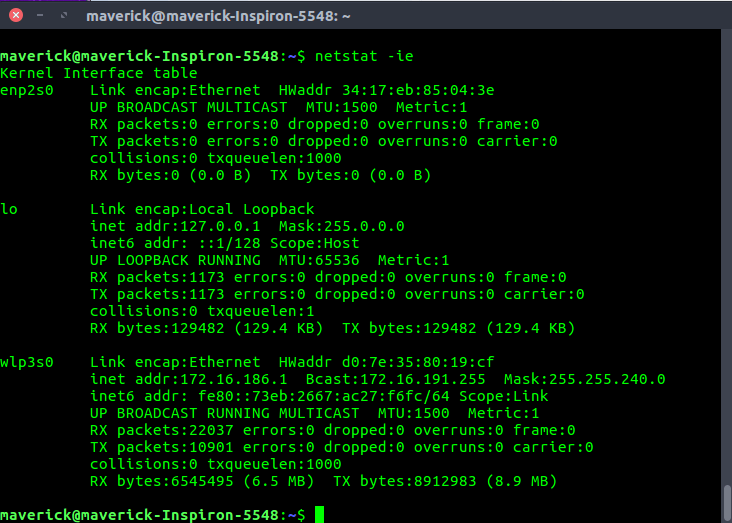Click MTU:65536 value

pos(319,260)
